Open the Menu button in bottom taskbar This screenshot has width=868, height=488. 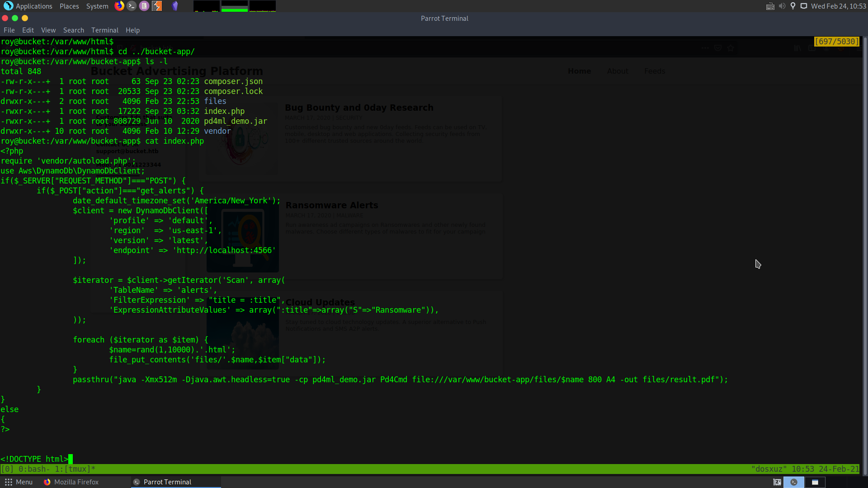pyautogui.click(x=19, y=482)
